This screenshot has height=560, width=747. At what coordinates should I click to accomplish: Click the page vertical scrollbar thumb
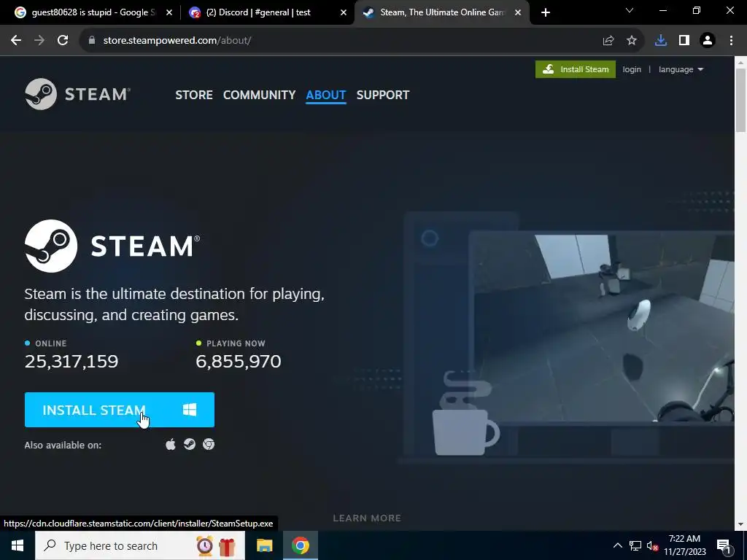[x=741, y=100]
